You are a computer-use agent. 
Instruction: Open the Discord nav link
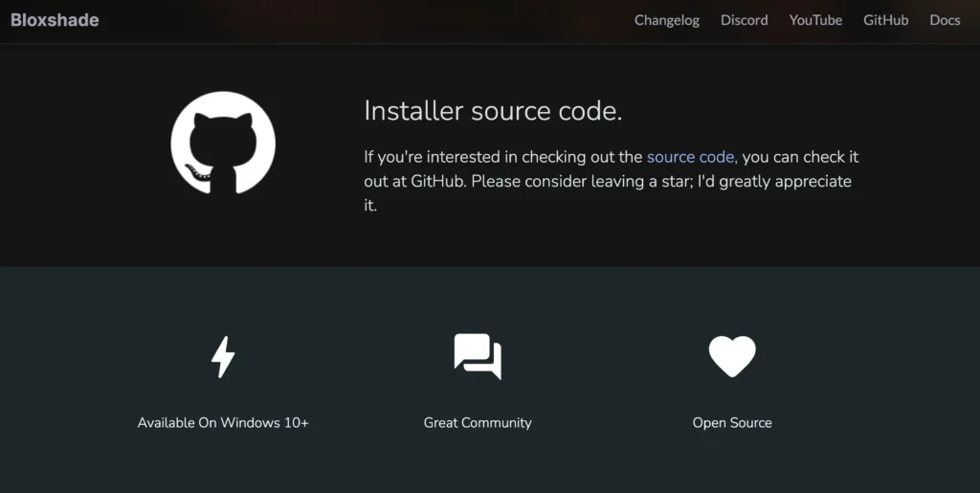744,20
